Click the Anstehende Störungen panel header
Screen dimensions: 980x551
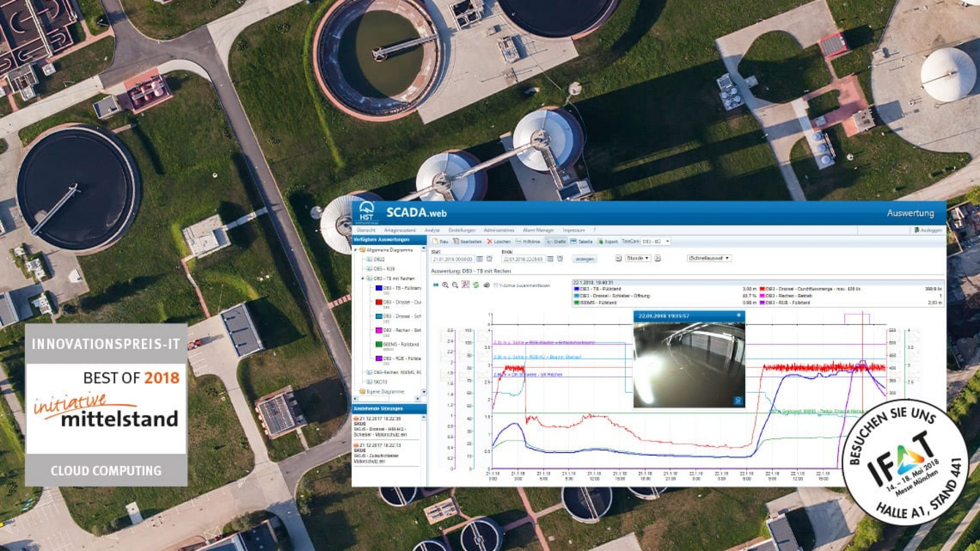coord(389,409)
